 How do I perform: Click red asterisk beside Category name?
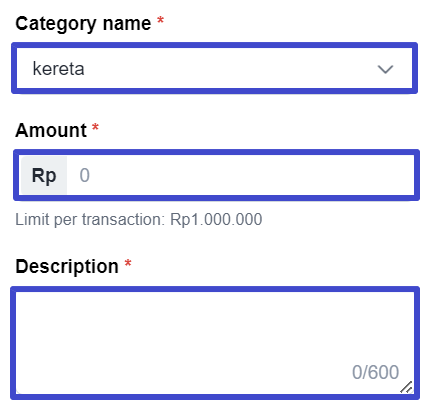160,20
